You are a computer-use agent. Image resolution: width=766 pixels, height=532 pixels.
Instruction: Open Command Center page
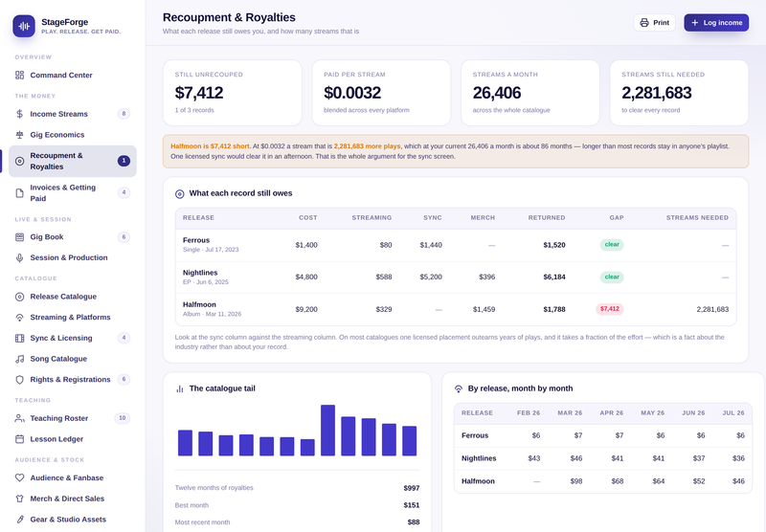[73, 76]
